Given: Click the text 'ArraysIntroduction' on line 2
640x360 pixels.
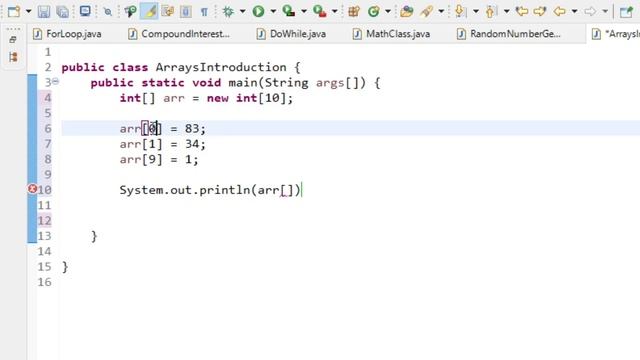Looking at the screenshot, I should pyautogui.click(x=221, y=67).
